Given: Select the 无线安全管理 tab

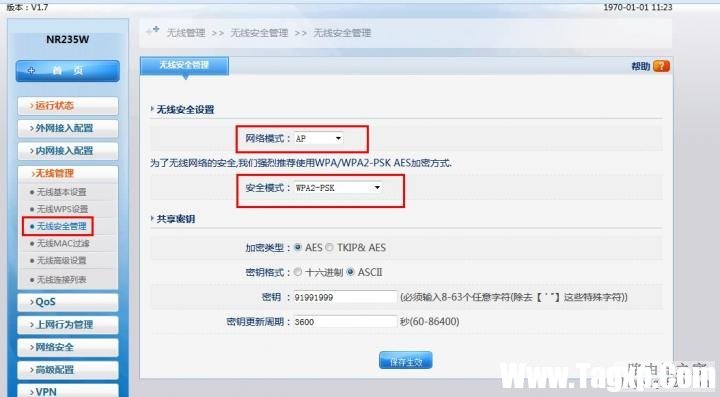Looking at the screenshot, I should coord(184,65).
